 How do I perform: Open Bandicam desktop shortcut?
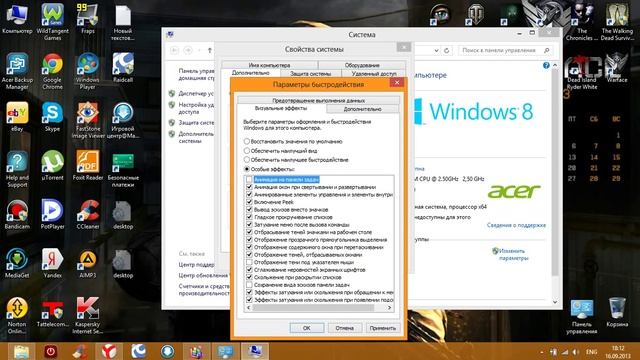[x=17, y=215]
